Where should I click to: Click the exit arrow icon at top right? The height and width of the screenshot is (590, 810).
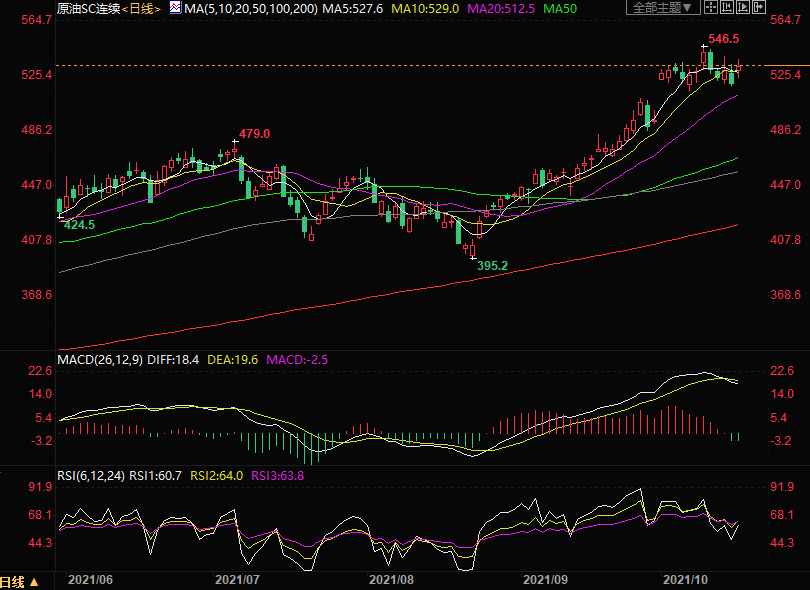coord(760,7)
